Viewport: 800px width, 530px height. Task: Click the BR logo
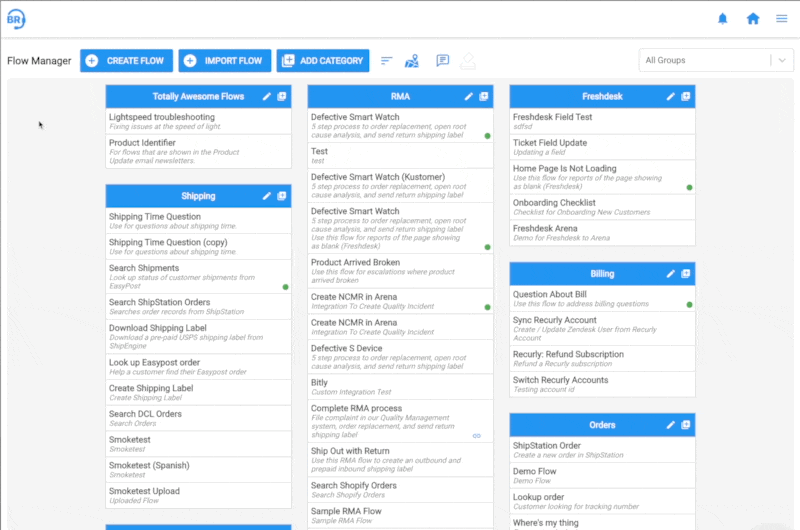[x=16, y=19]
